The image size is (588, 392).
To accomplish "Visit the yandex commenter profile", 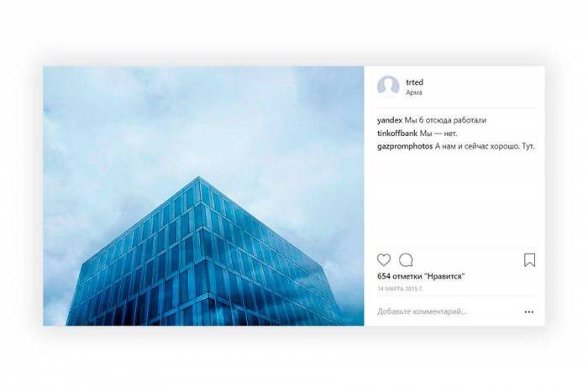I will pyautogui.click(x=390, y=120).
